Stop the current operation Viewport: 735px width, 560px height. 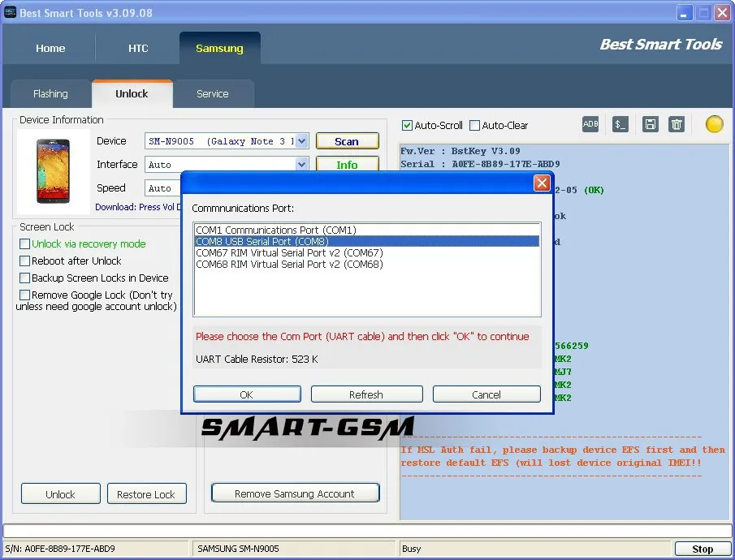click(703, 549)
